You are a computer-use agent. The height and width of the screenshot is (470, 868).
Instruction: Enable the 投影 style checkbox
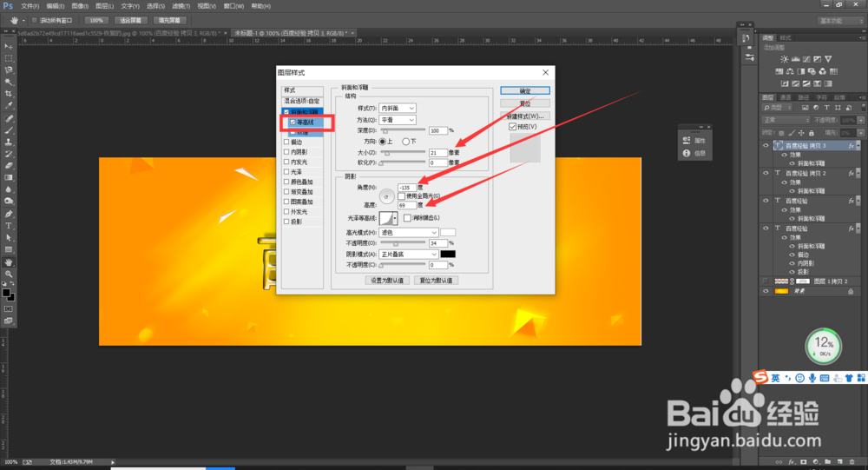click(286, 222)
